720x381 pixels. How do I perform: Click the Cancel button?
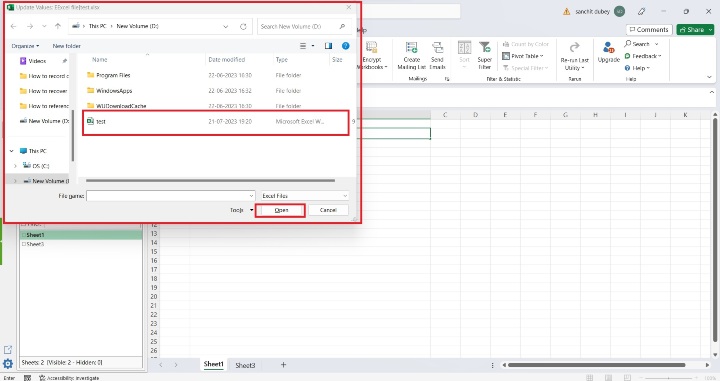click(x=328, y=210)
